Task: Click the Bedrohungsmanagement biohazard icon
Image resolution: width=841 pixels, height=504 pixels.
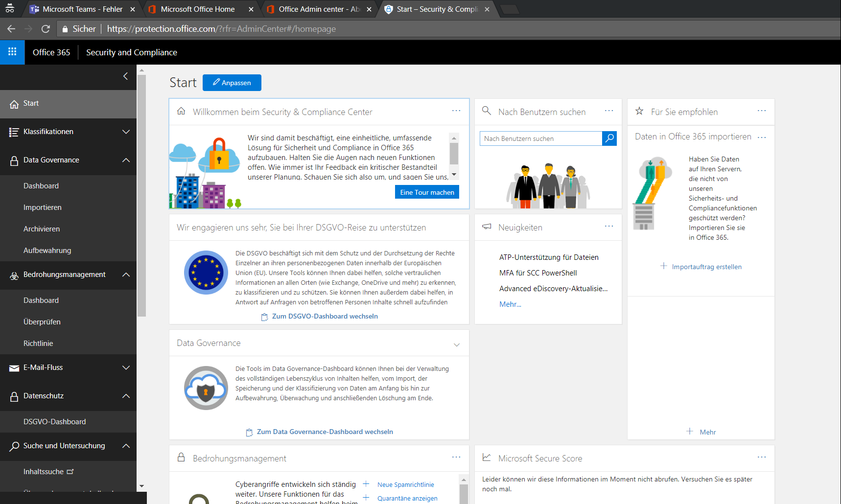Action: [14, 275]
